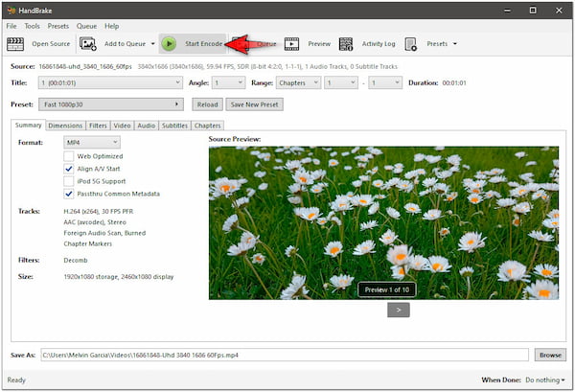Switch to the Subtitles tab
This screenshot has height=392, width=575.
click(x=175, y=126)
